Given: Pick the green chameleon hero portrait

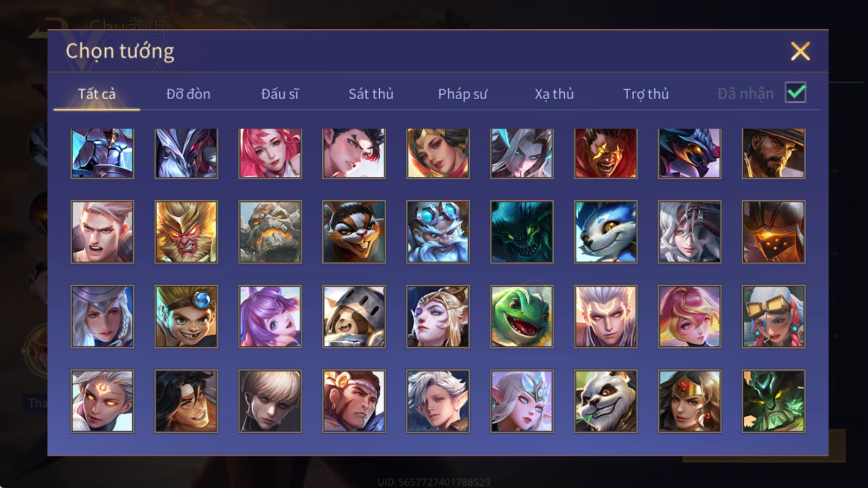Looking at the screenshot, I should (522, 317).
